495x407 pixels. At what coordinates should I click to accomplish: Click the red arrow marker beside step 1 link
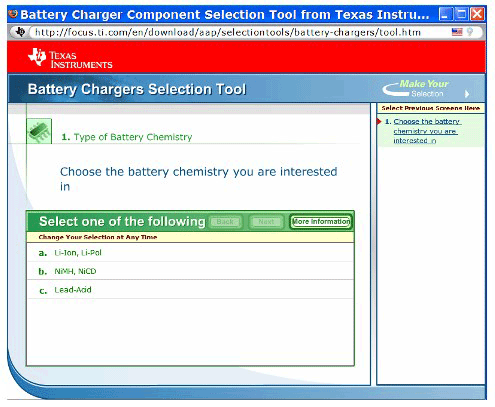(x=379, y=121)
